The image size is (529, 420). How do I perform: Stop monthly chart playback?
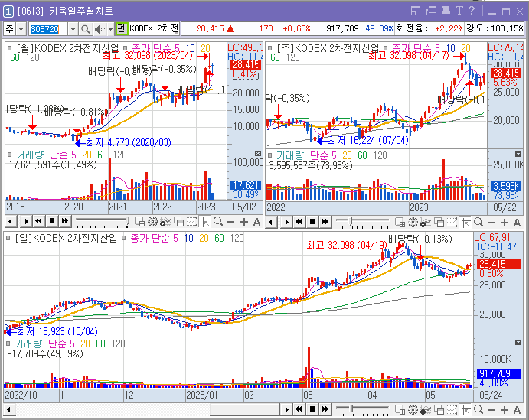tap(52, 221)
